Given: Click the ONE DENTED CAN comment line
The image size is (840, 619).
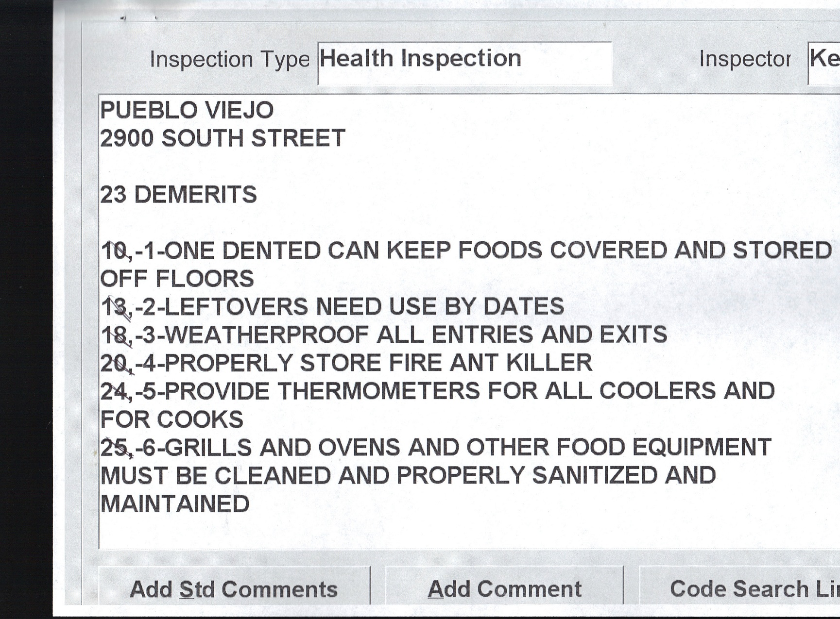Looking at the screenshot, I should coord(465,251).
